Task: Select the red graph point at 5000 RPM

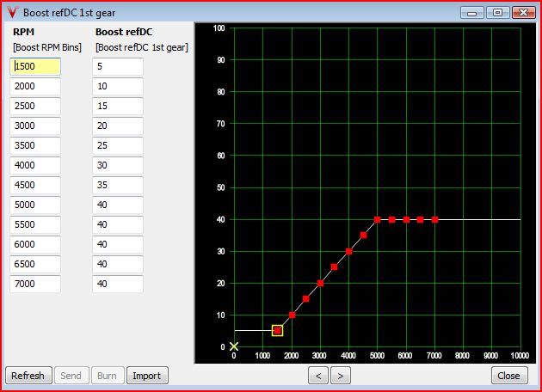Action: click(x=378, y=220)
